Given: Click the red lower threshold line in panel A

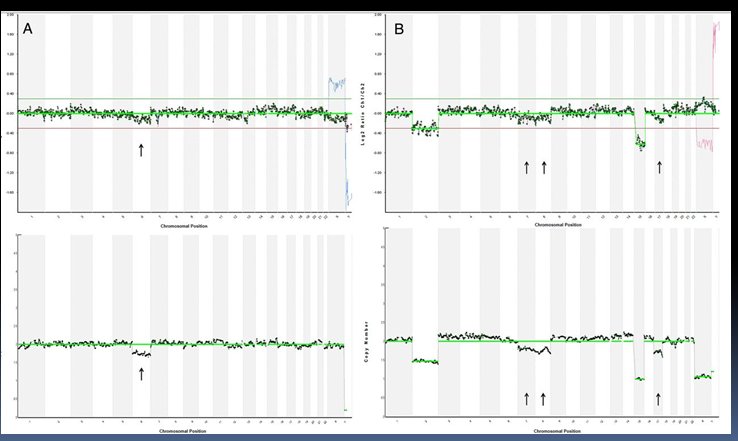Looking at the screenshot, I should (150, 128).
